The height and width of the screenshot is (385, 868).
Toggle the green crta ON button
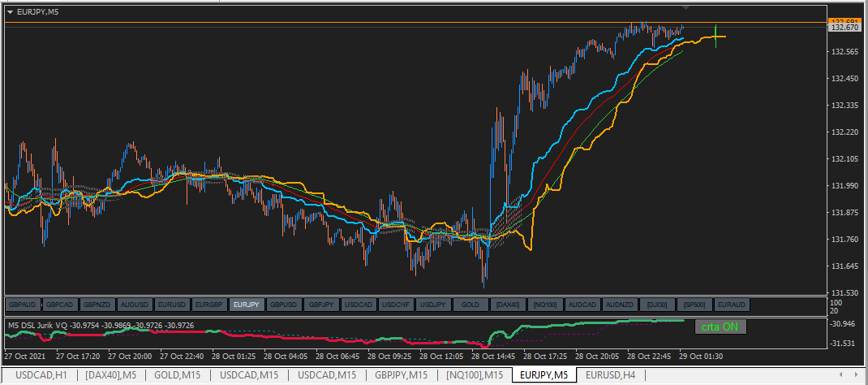720,327
